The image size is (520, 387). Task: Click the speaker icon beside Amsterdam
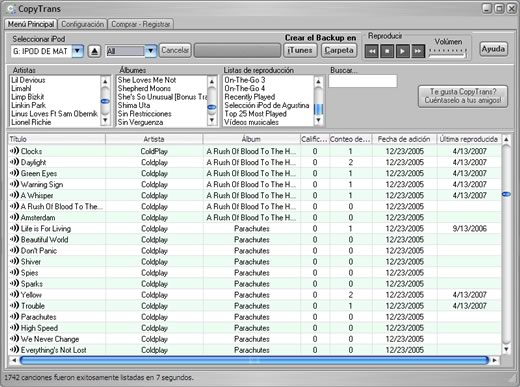[x=14, y=217]
